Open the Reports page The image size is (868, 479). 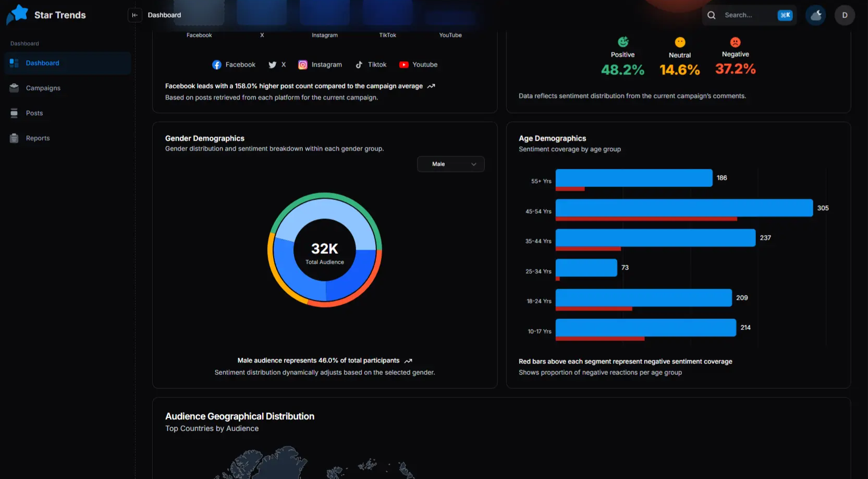38,138
